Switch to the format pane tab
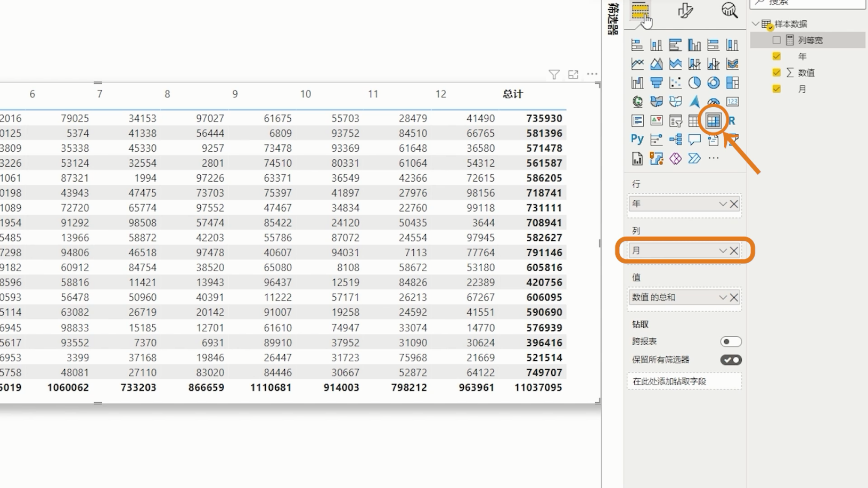 [686, 11]
